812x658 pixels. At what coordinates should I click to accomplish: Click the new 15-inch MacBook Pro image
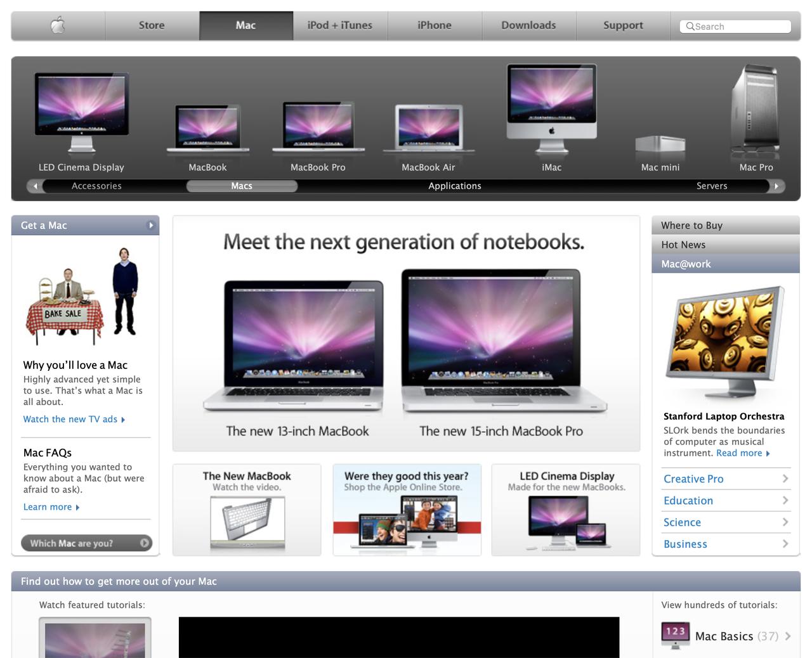(x=504, y=341)
